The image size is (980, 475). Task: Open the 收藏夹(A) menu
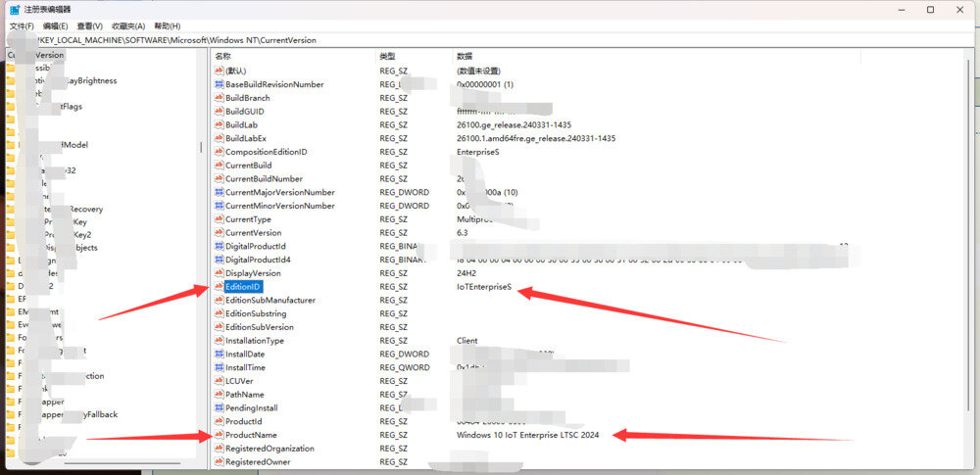click(128, 25)
